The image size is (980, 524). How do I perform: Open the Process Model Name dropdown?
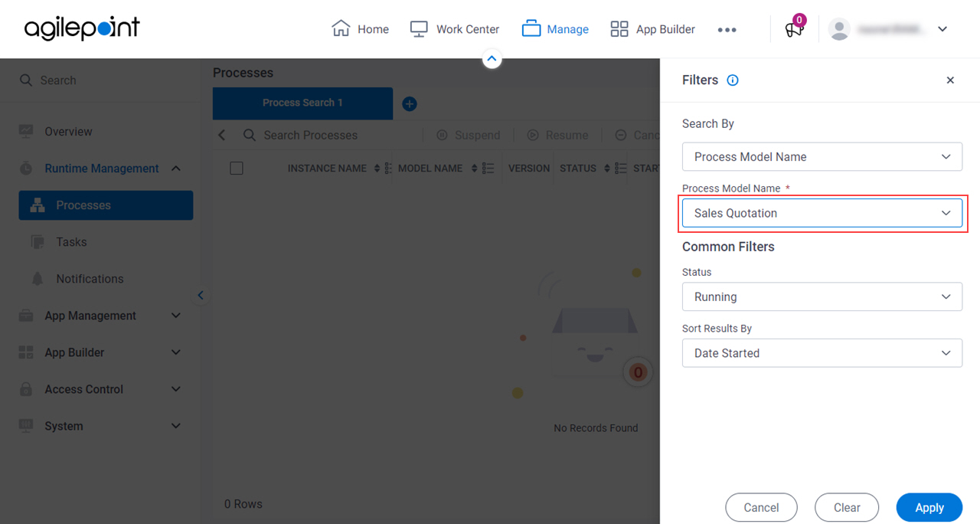click(822, 213)
